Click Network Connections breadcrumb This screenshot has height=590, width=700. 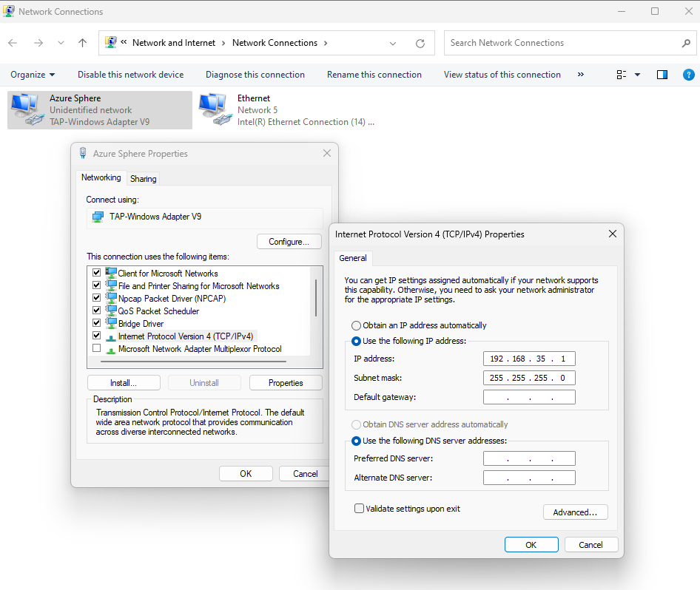coord(275,43)
